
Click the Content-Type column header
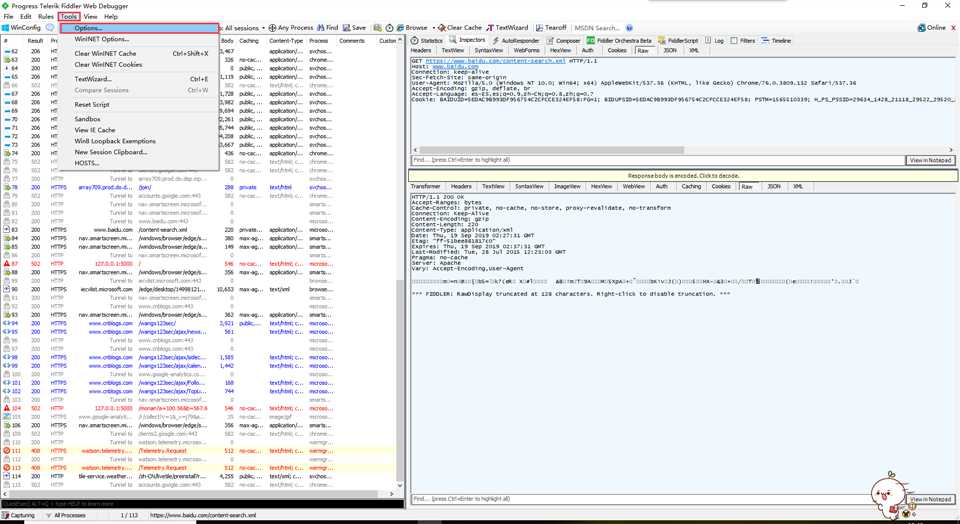click(x=286, y=41)
